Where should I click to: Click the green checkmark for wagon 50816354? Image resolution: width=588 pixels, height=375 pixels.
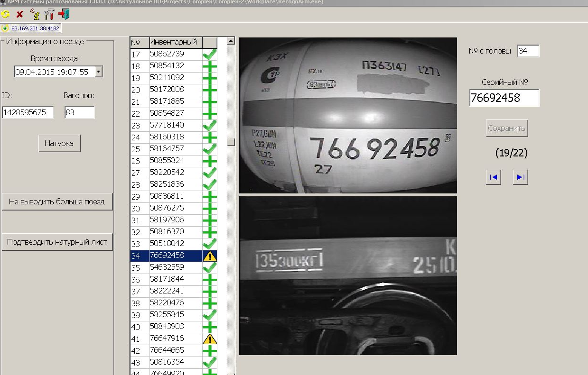tap(209, 363)
